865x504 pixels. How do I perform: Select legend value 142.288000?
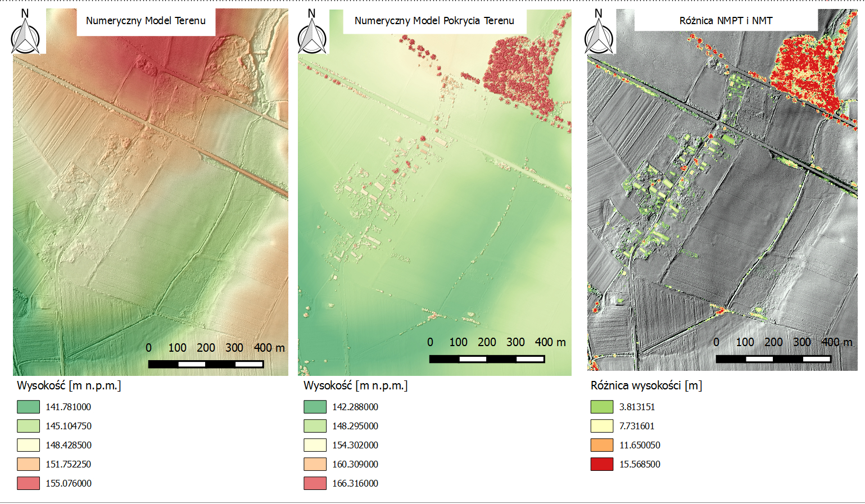click(355, 407)
